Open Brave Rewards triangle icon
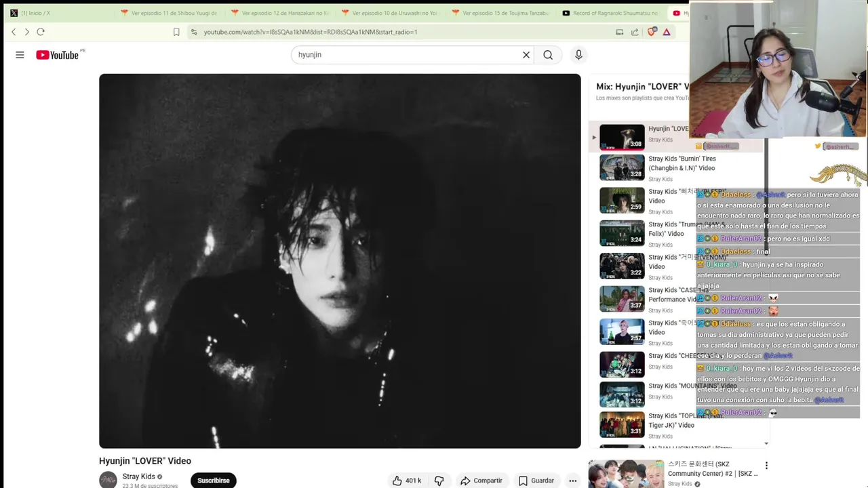 click(x=667, y=32)
